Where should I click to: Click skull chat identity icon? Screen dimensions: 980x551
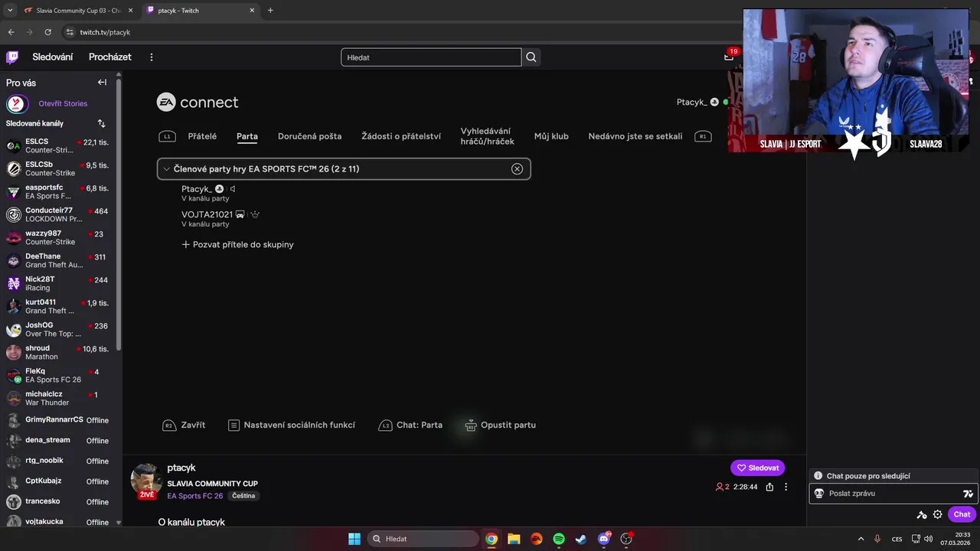818,494
